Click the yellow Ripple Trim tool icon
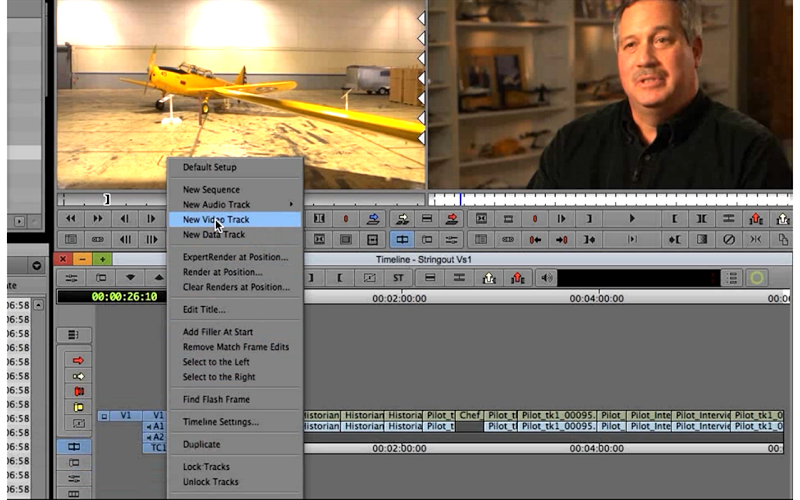Image resolution: width=800 pixels, height=500 pixels. click(78, 407)
